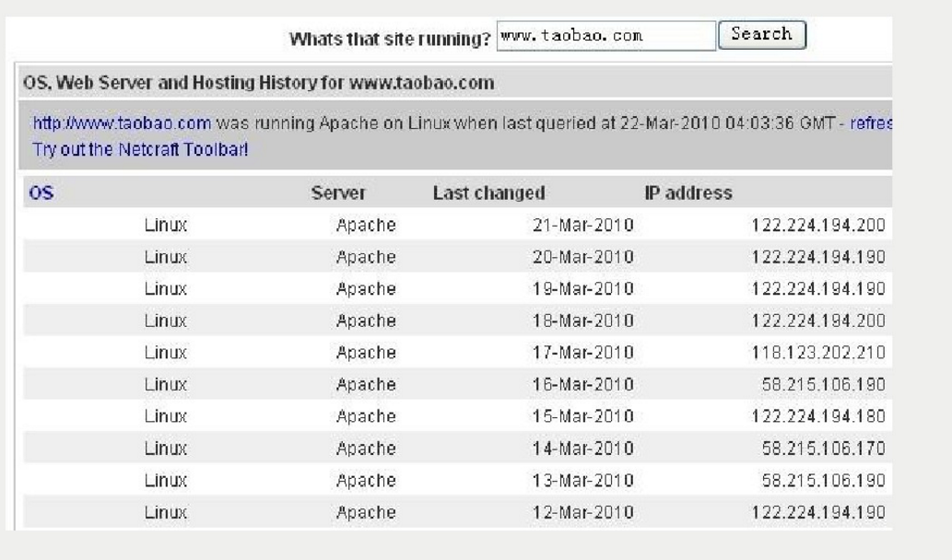Select the 12-Mar-2010 date cell
The width and height of the screenshot is (952, 560).
[x=582, y=513]
